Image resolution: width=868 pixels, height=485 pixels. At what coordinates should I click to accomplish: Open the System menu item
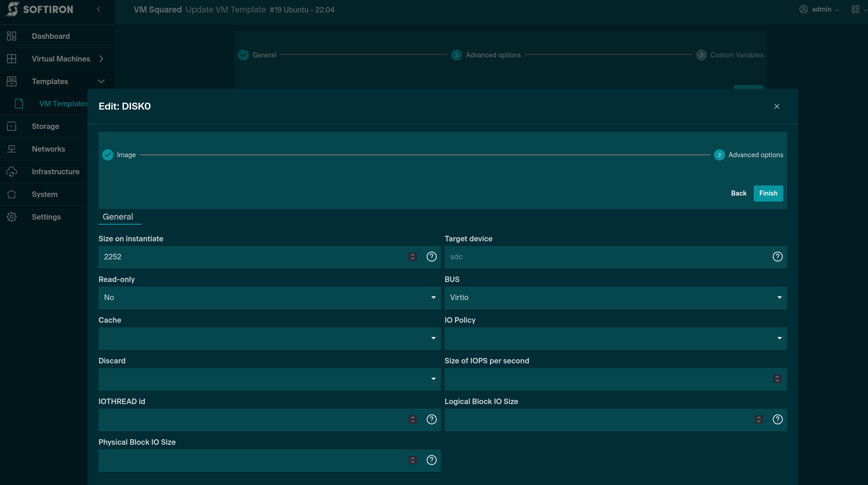[x=44, y=194]
